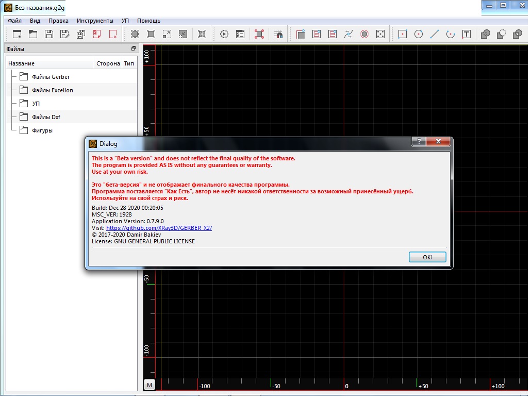Open the Вид menu

(x=35, y=21)
